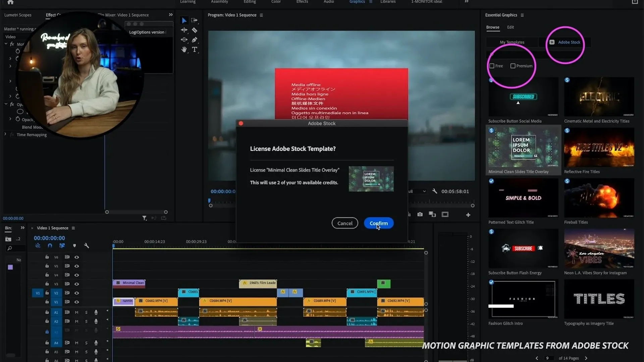The width and height of the screenshot is (644, 362).
Task: Select the Hand tool
Action: 184,50
